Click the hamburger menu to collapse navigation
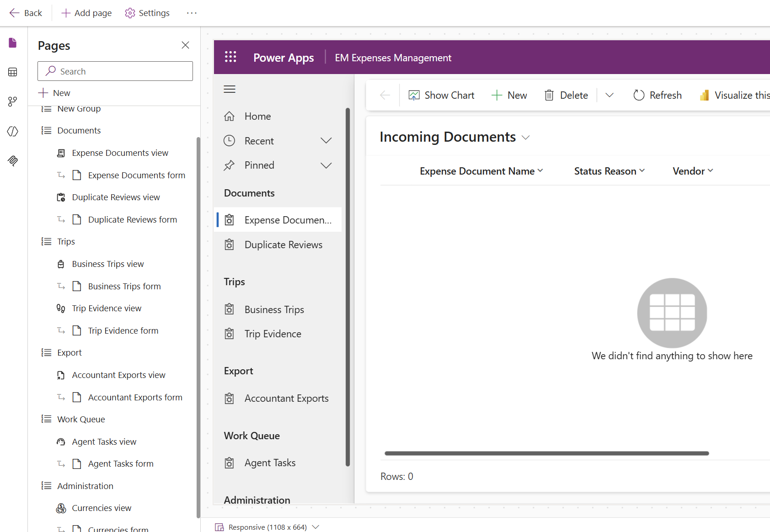Viewport: 770px width, 532px height. point(230,89)
